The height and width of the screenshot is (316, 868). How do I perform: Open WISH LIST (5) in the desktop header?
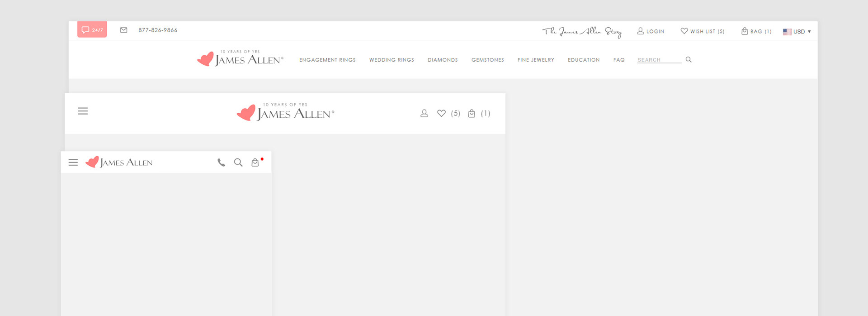[x=703, y=31]
